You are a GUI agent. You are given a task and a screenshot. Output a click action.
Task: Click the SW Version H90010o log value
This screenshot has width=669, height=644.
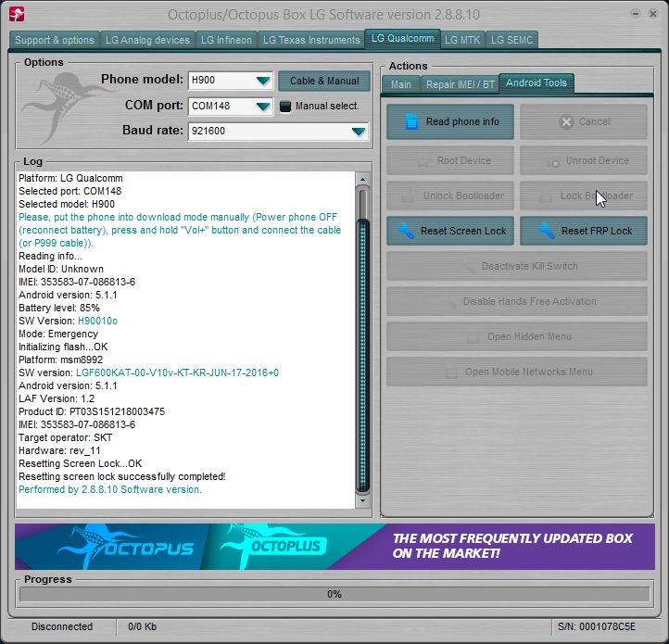click(97, 321)
